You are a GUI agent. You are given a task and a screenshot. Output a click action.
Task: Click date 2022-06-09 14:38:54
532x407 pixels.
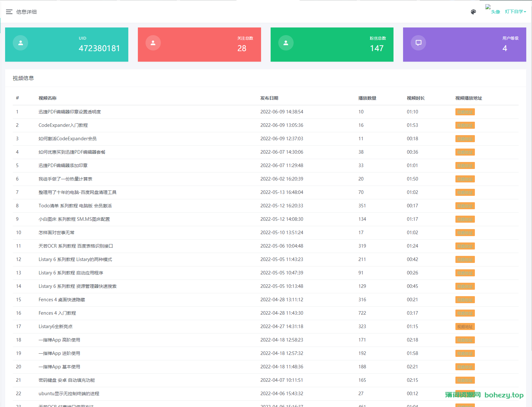[x=282, y=112]
